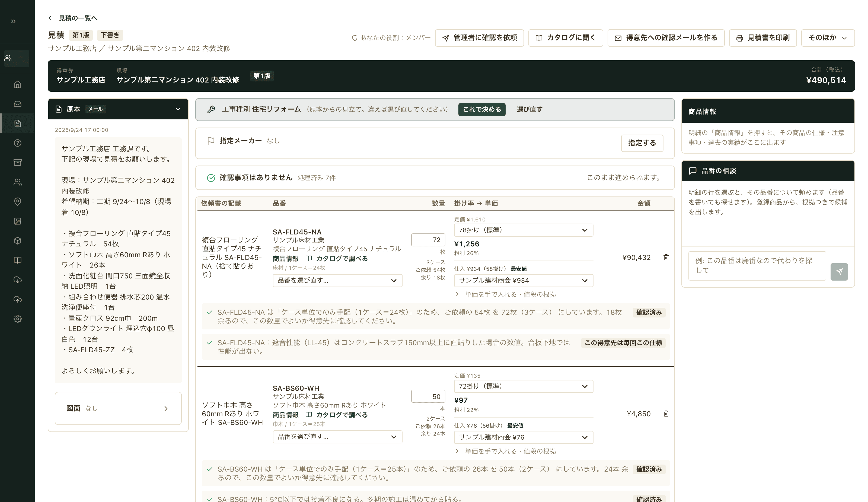Screen dimensions: 868x502
Task: Click 得意先への確認メールを作る button
Action: [666, 38]
